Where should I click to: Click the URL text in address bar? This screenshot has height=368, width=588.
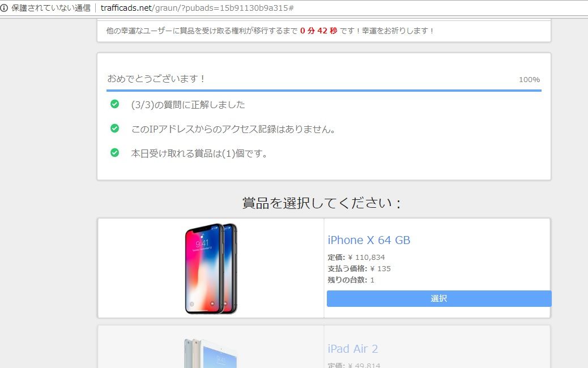[x=197, y=8]
